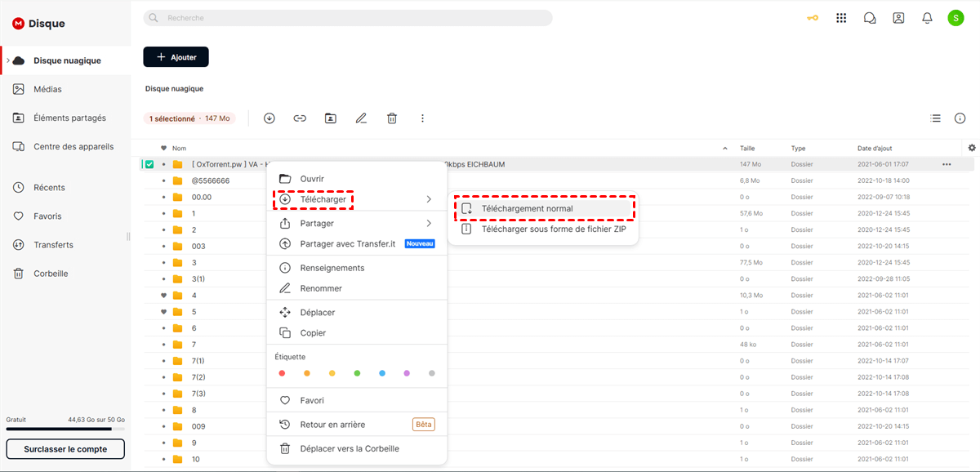Select Favori in the context menu
980x472 pixels.
(x=357, y=400)
